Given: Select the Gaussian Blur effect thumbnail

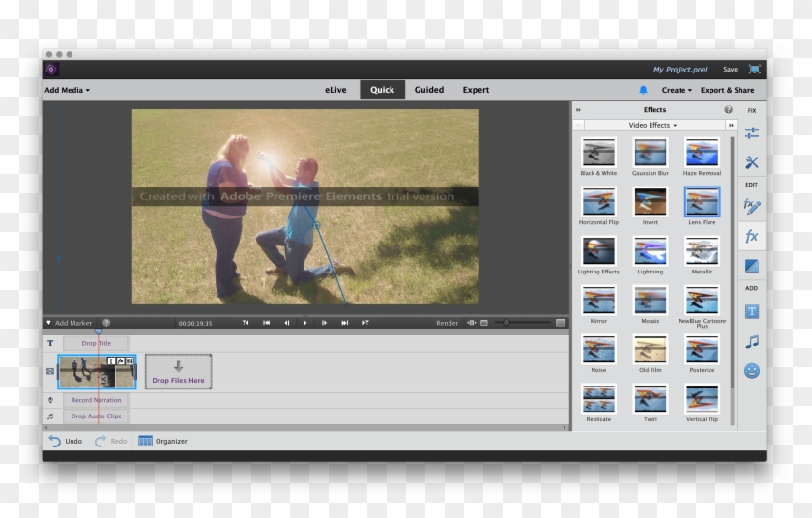Looking at the screenshot, I should click(x=651, y=152).
